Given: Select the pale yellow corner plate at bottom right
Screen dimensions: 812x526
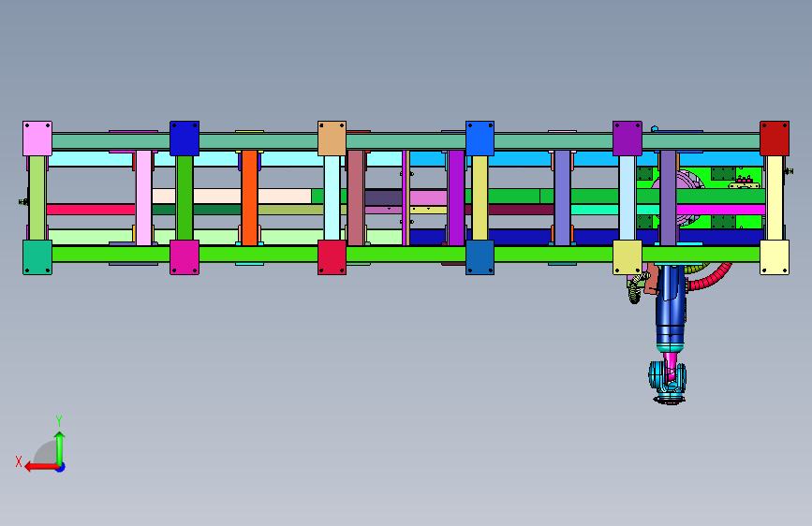Looking at the screenshot, I should [x=775, y=257].
